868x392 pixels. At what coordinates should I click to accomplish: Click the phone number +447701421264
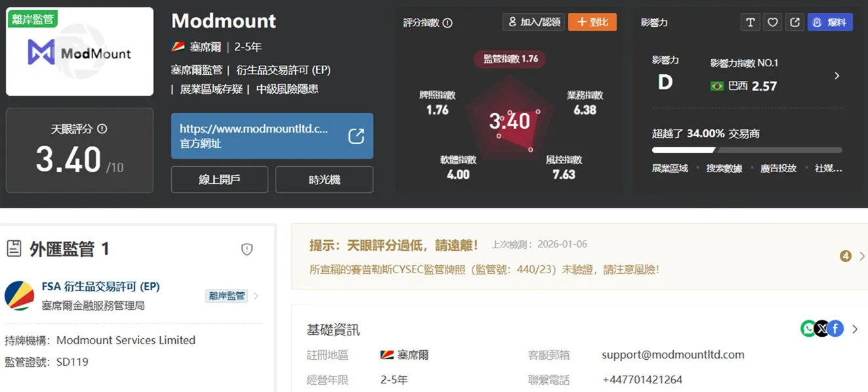coord(642,380)
